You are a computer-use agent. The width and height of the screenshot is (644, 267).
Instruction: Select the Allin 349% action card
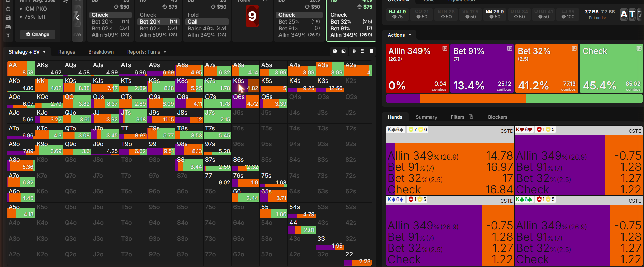click(417, 68)
